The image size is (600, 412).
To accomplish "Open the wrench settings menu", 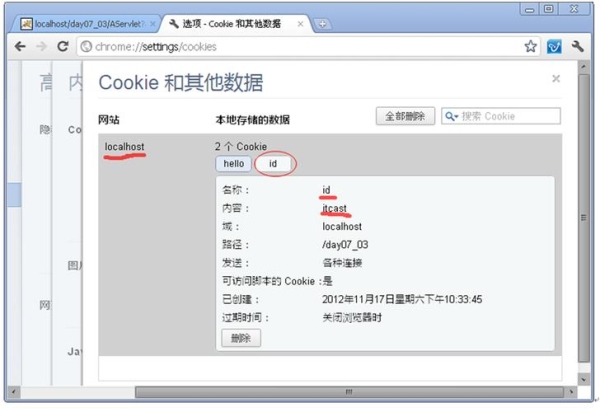I will [x=577, y=46].
